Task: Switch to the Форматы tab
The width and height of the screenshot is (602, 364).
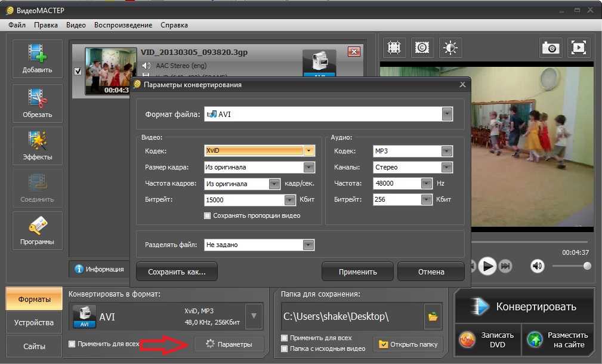Action: pyautogui.click(x=34, y=299)
